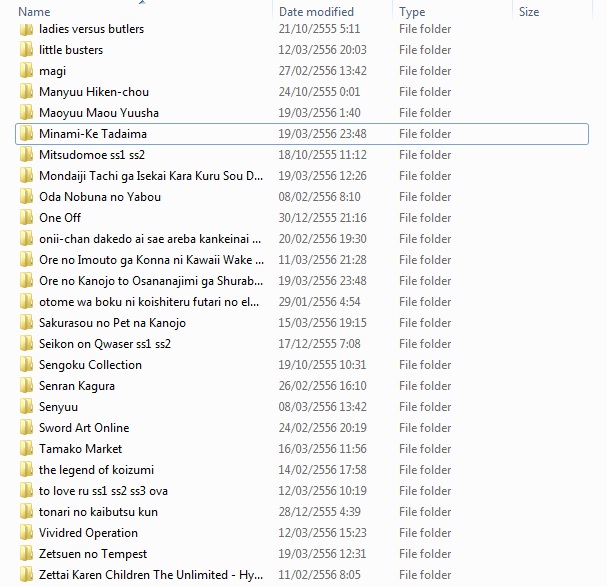Viewport: 607px width, 586px height.
Task: Click 'tonari no kaibutsu kun' name
Action: pyautogui.click(x=98, y=512)
